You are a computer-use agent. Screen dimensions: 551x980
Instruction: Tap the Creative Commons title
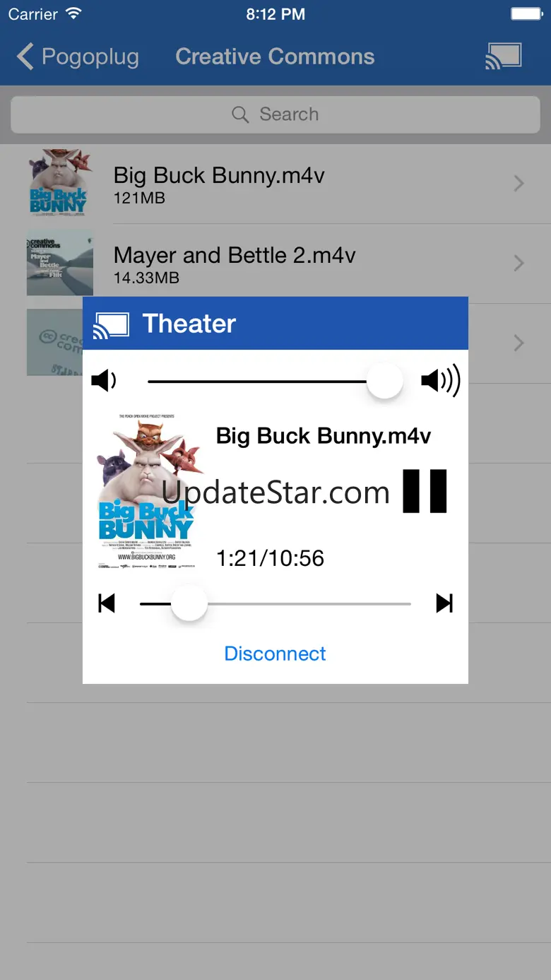coord(275,57)
